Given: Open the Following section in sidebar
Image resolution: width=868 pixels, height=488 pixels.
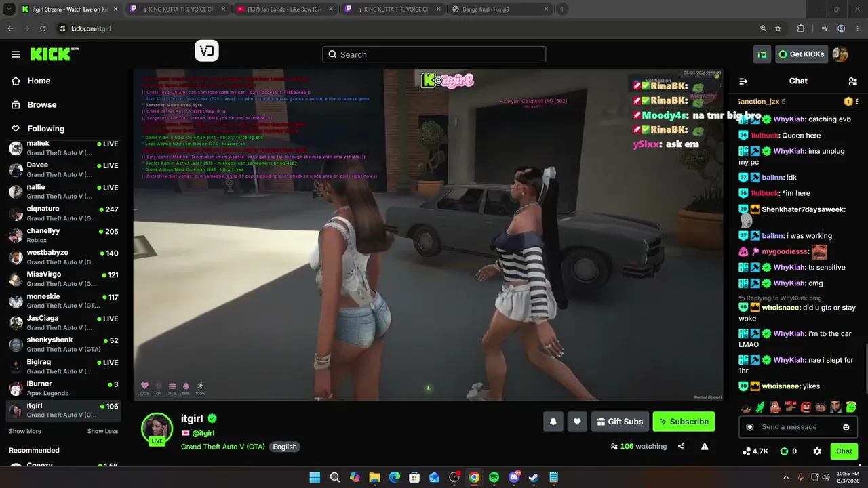Looking at the screenshot, I should pyautogui.click(x=45, y=128).
